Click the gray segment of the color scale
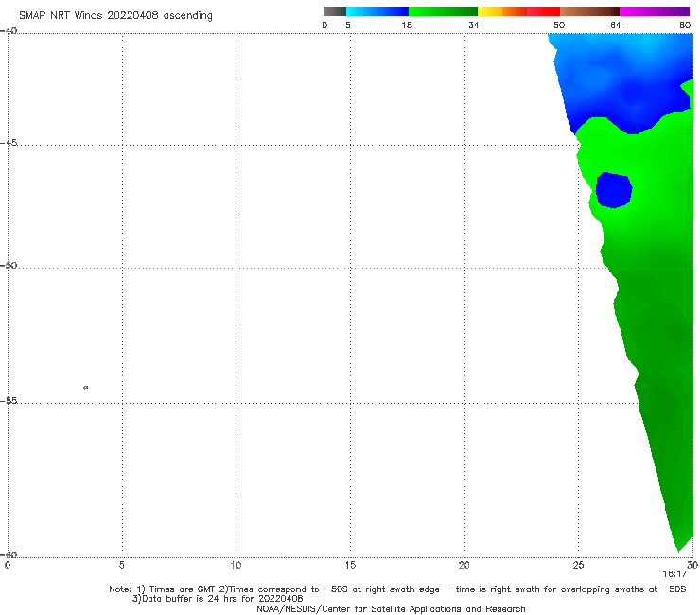Image resolution: width=700 pixels, height=615 pixels. pos(335,11)
